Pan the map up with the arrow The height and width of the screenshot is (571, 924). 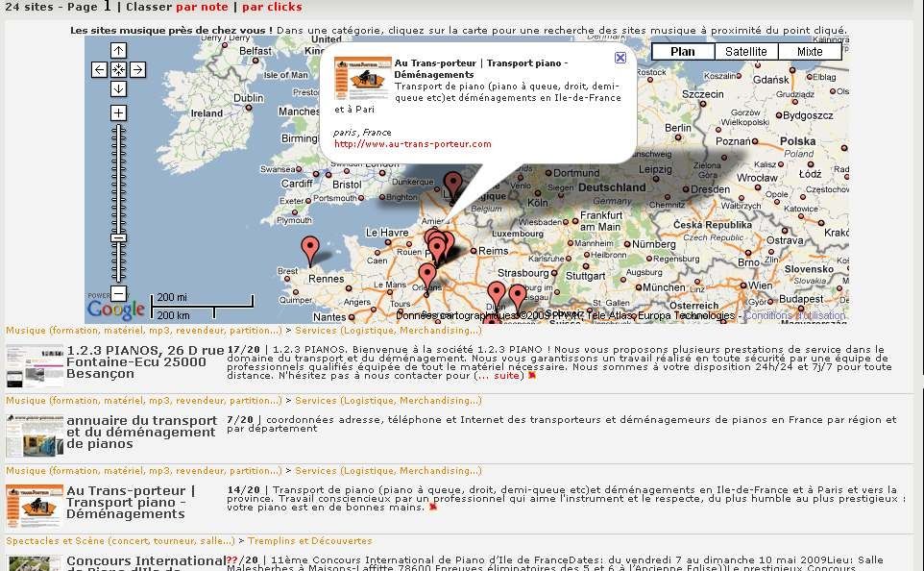[x=118, y=51]
